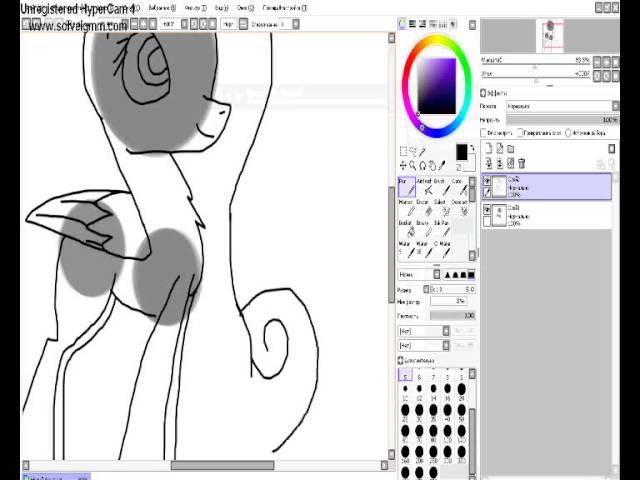
Task: Create a new layer folder
Action: pos(511,149)
